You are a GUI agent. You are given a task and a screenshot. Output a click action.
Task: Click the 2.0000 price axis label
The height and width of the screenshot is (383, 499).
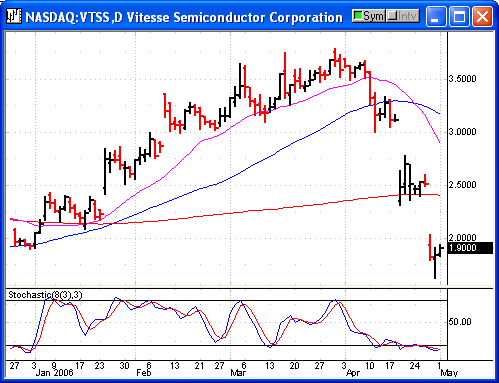[x=462, y=238]
